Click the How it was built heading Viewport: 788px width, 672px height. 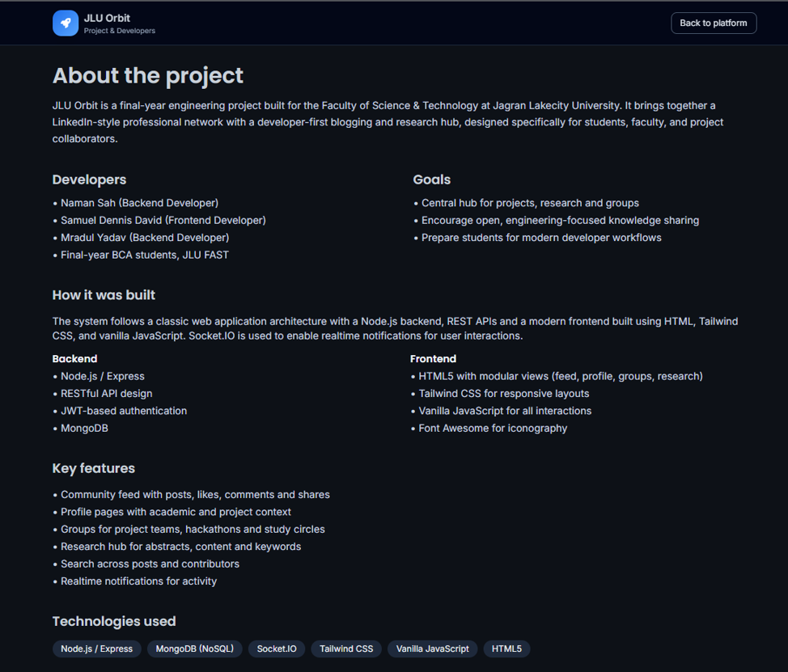point(104,295)
